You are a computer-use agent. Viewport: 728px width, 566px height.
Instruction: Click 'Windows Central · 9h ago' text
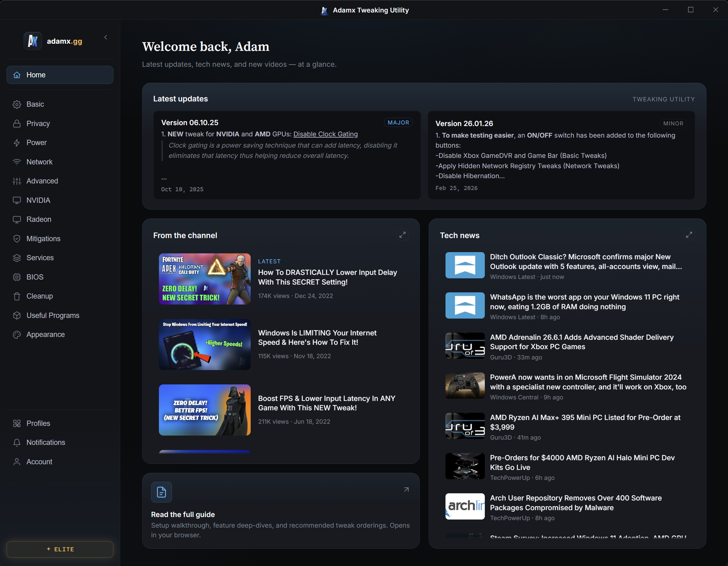[526, 397]
